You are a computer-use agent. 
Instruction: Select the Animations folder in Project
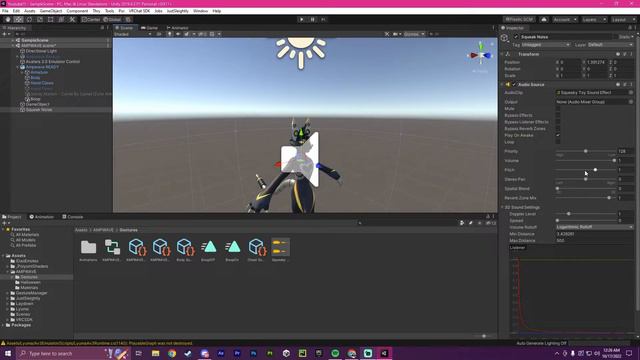pos(89,249)
